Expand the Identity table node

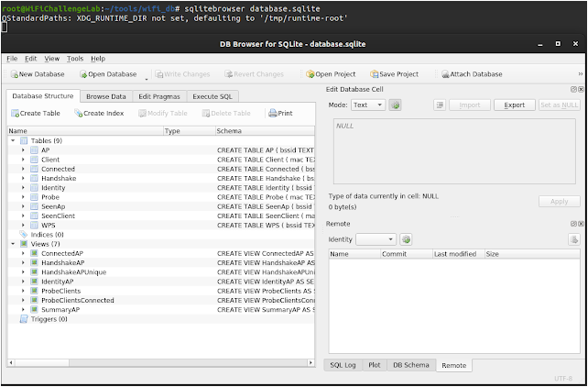click(x=23, y=188)
